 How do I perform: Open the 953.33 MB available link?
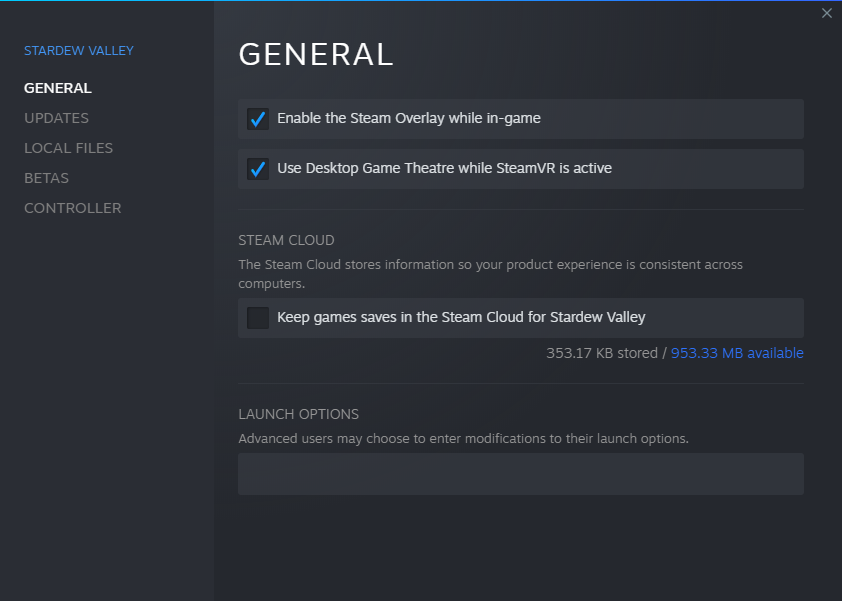[x=737, y=353]
